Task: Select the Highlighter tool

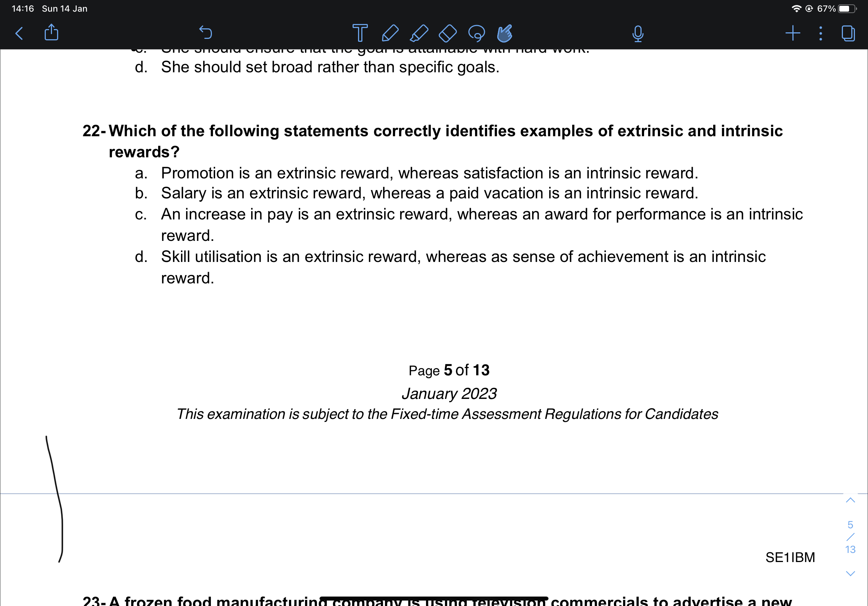Action: click(x=419, y=33)
